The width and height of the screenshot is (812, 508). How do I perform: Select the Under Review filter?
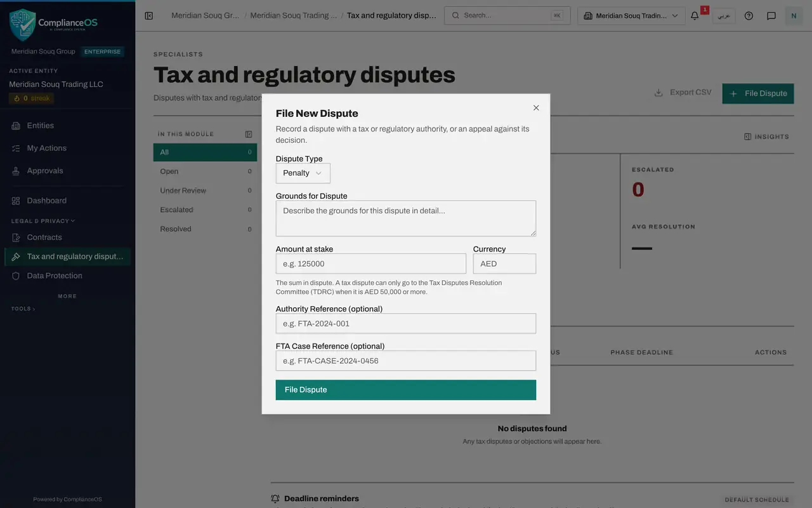coord(205,190)
